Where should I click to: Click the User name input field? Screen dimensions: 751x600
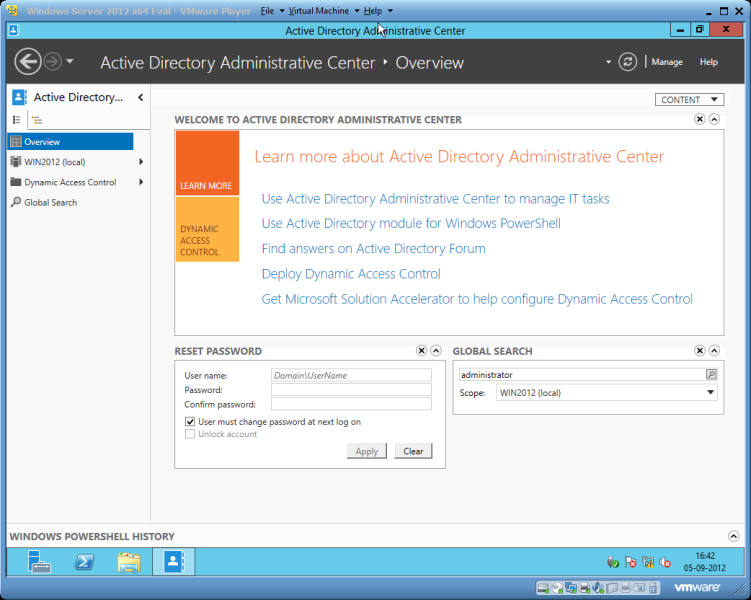click(x=351, y=375)
